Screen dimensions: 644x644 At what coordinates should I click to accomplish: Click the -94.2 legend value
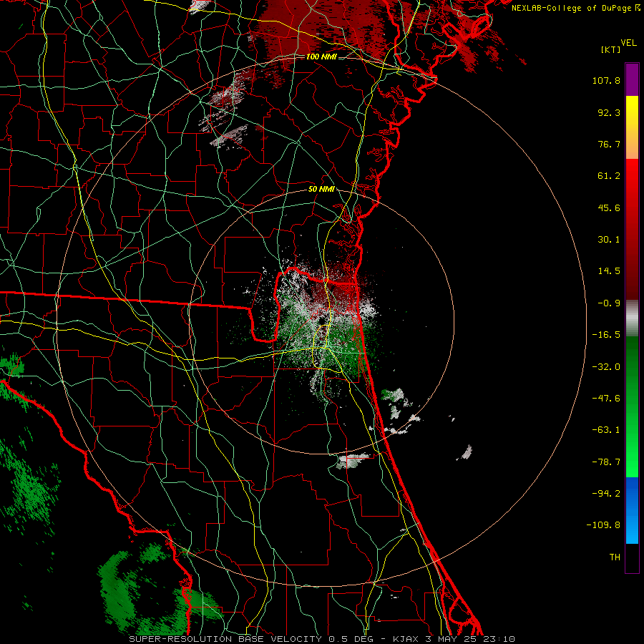coord(606,493)
